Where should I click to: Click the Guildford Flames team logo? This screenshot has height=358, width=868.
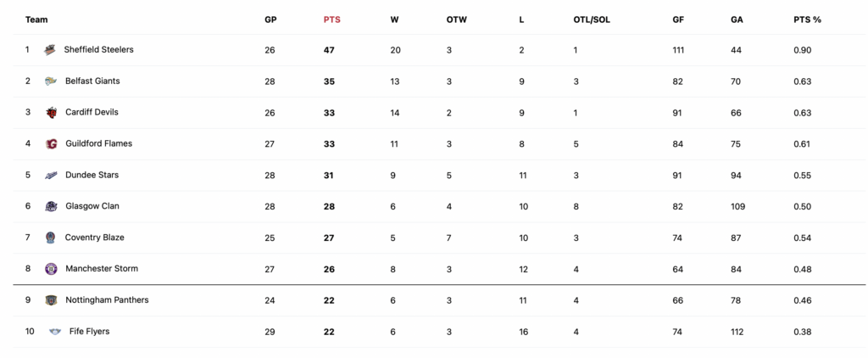tap(51, 144)
